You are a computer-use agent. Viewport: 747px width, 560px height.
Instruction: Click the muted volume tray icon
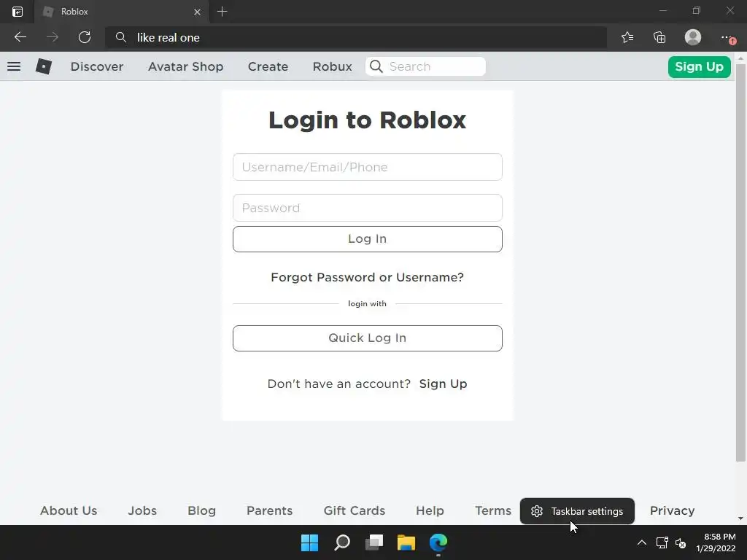(x=681, y=542)
